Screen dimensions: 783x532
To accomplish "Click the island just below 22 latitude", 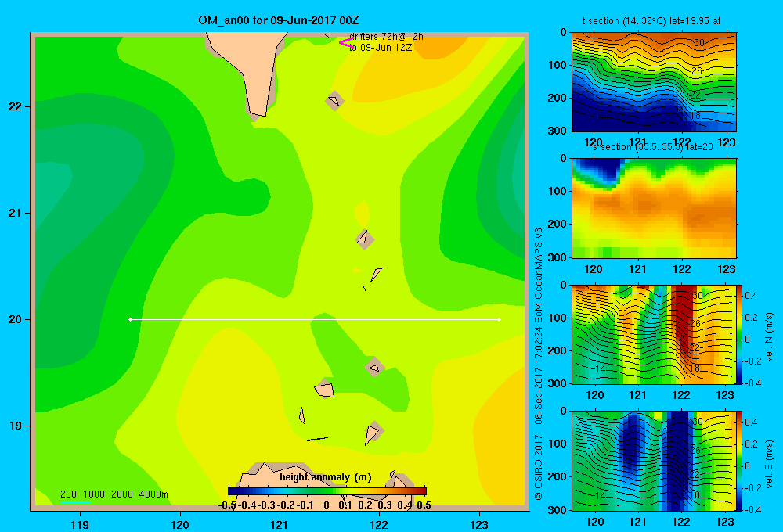I will 334,101.
